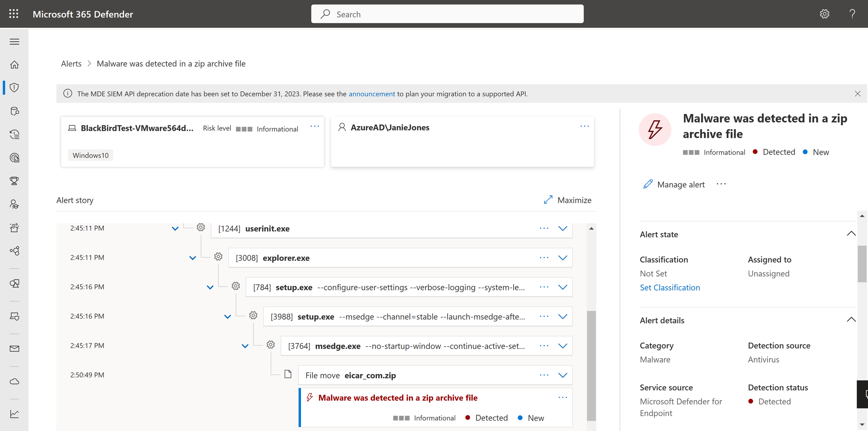Click the Set Classification link
Image resolution: width=868 pixels, height=431 pixels.
(x=670, y=288)
